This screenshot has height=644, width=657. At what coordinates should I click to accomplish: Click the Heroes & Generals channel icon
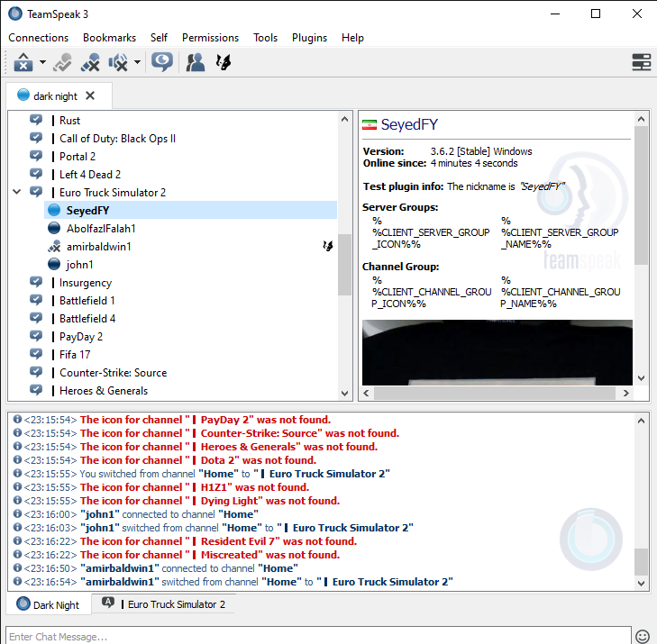coord(36,391)
